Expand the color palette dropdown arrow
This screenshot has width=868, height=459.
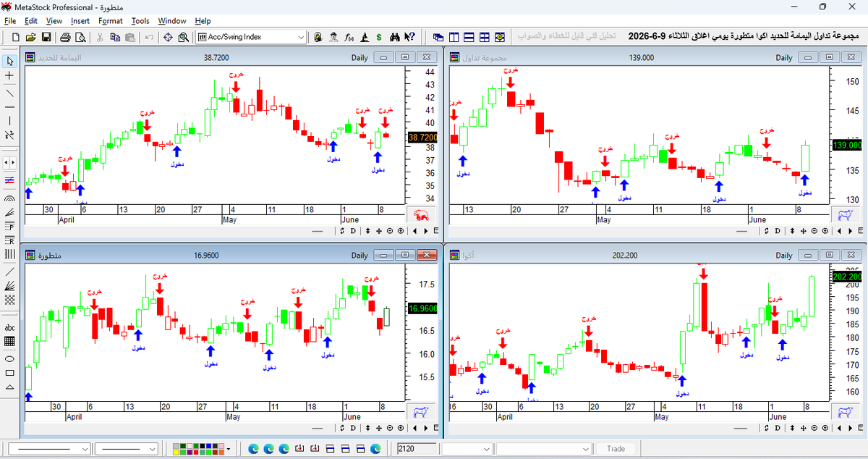coord(229,449)
